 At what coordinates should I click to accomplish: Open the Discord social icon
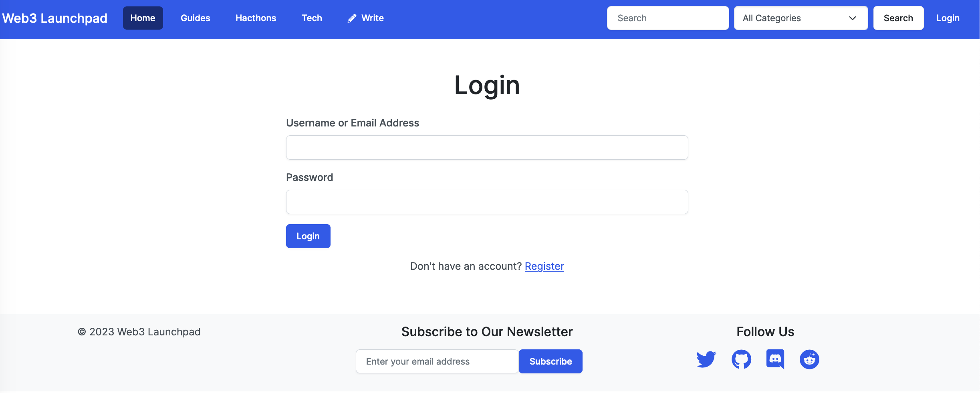point(775,359)
